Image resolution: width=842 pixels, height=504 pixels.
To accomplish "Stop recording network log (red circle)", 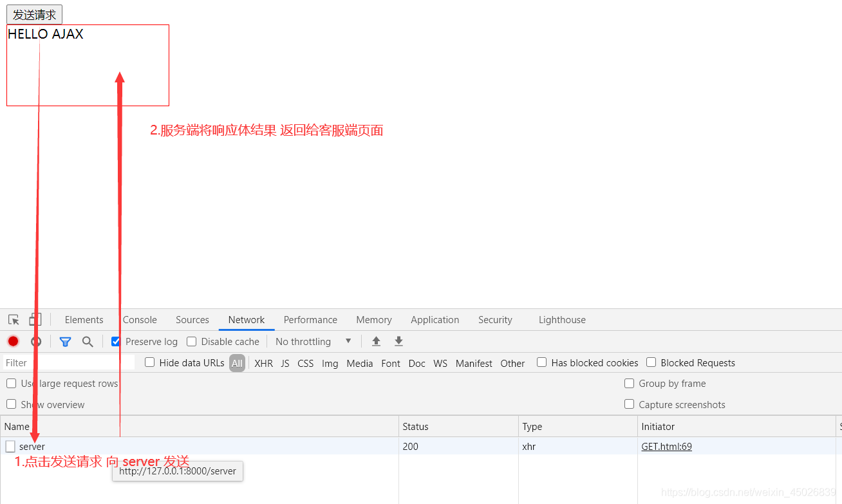I will [x=13, y=341].
